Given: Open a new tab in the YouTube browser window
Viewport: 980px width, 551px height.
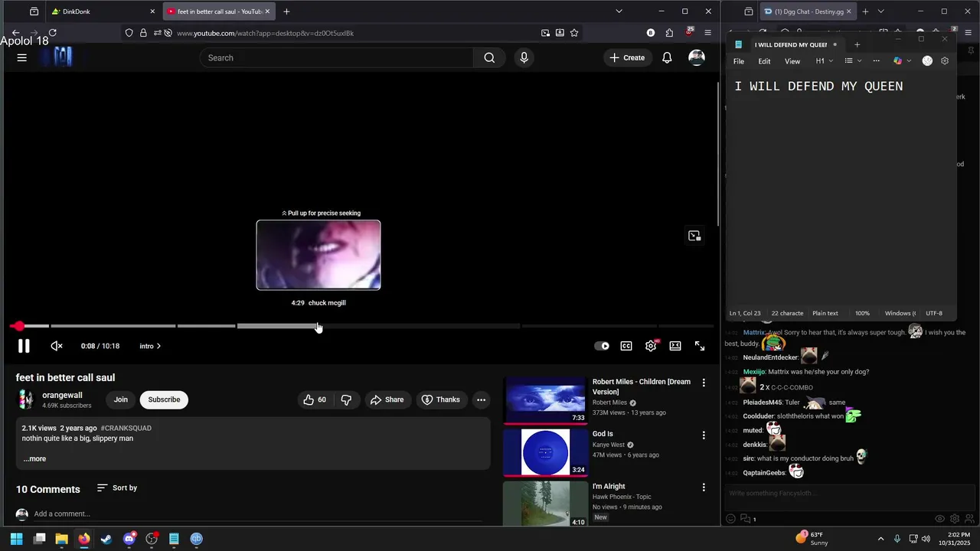Looking at the screenshot, I should (x=286, y=11).
